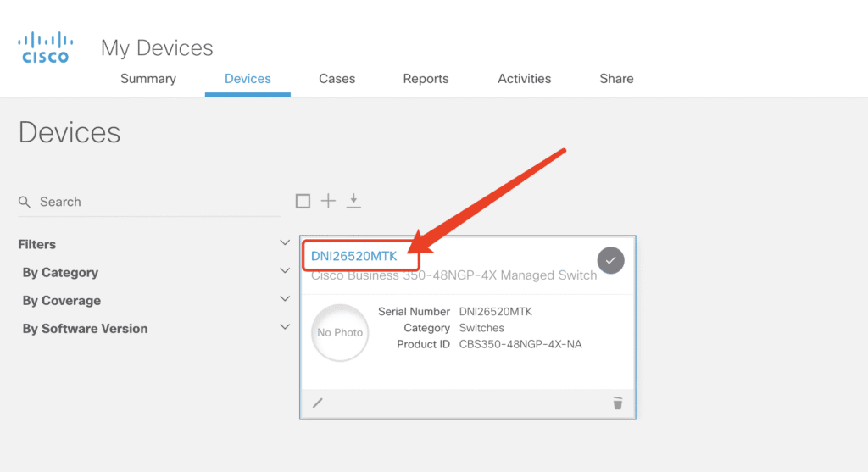
Task: Open the Cases tab
Action: click(337, 79)
